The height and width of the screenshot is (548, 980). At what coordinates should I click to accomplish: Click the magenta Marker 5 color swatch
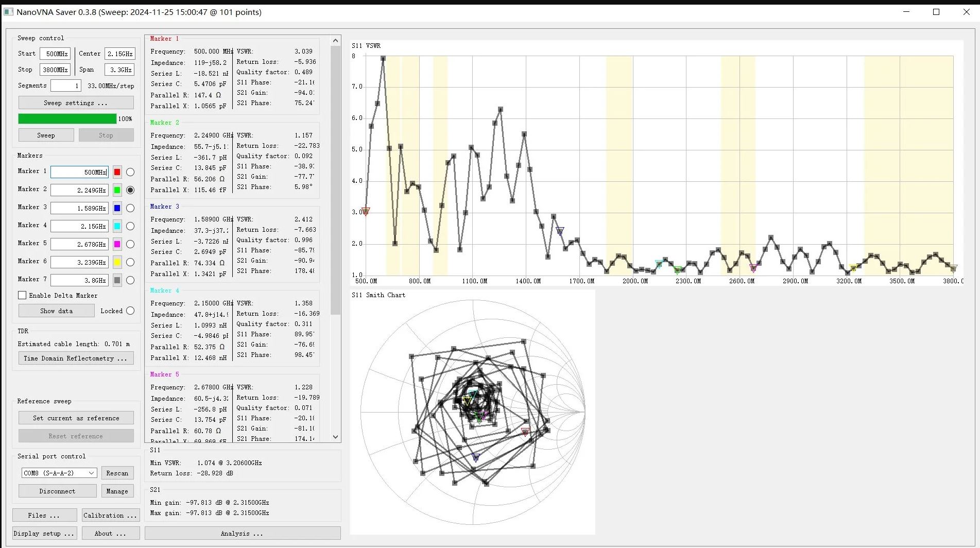click(117, 244)
